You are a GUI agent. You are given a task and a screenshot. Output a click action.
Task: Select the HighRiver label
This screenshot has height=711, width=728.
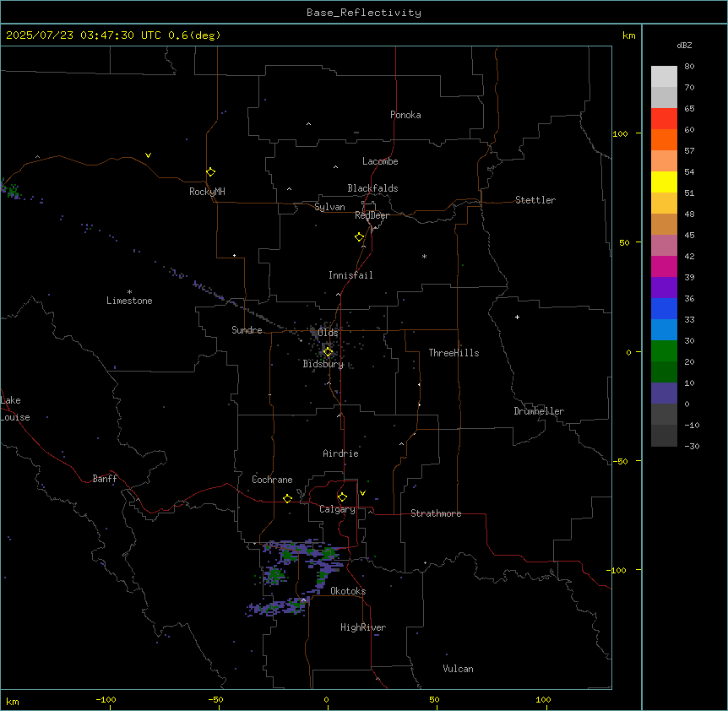(x=363, y=627)
